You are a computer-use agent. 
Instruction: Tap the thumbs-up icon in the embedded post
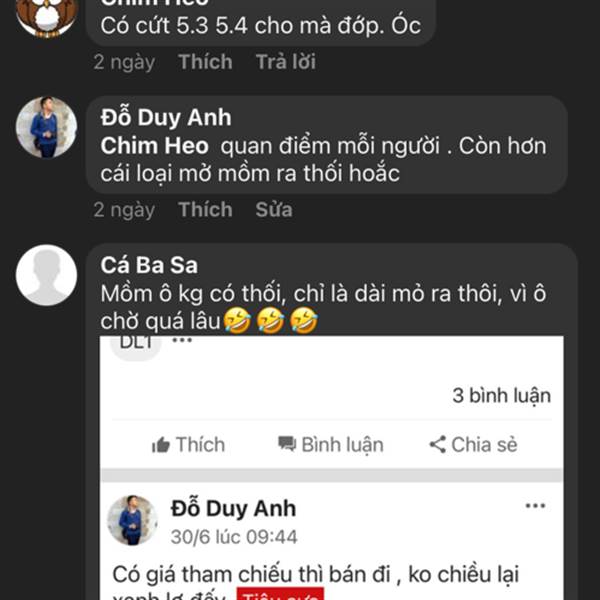[x=161, y=445]
